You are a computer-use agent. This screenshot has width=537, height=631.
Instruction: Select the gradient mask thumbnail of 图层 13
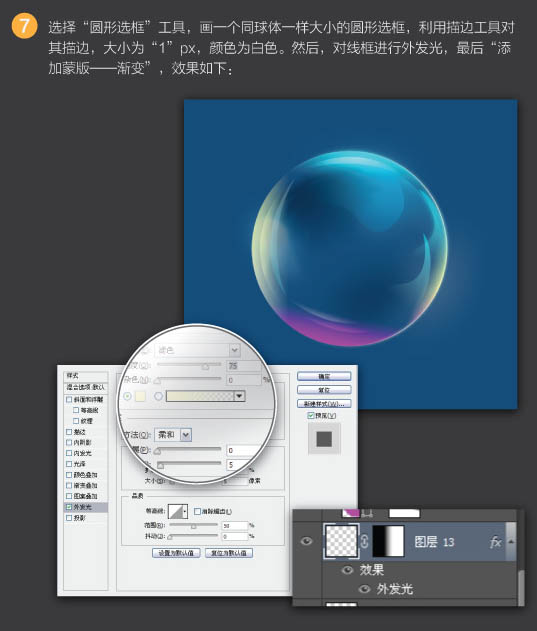(x=388, y=541)
